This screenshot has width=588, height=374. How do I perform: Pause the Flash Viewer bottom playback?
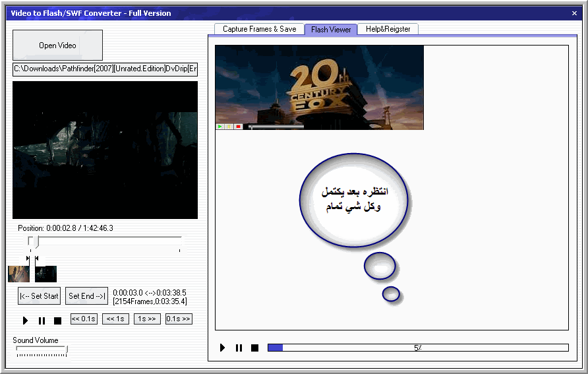coord(239,348)
